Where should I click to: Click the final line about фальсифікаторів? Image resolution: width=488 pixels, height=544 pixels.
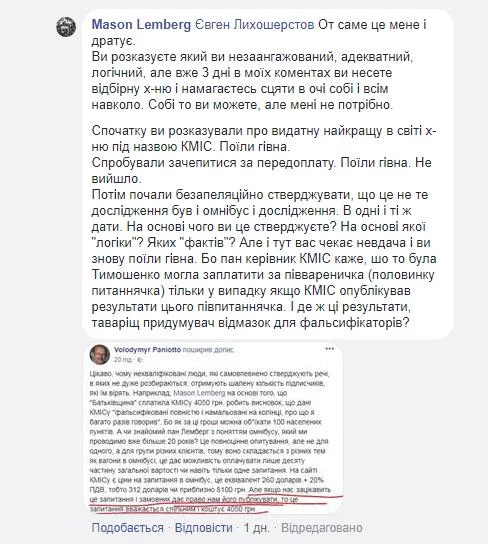pyautogui.click(x=250, y=323)
